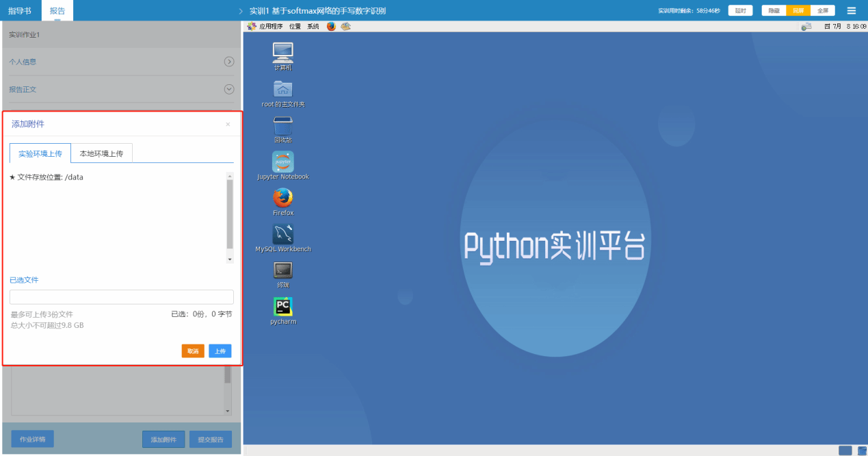868x456 pixels.
Task: Open the hamburger menu at top right
Action: (x=852, y=10)
